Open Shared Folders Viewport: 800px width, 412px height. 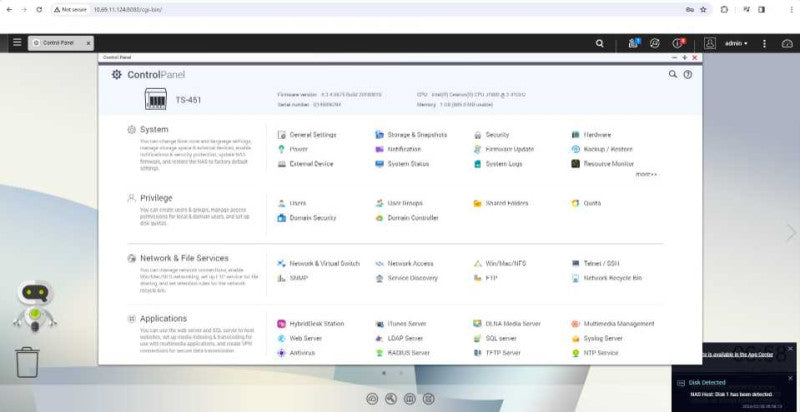(x=501, y=203)
